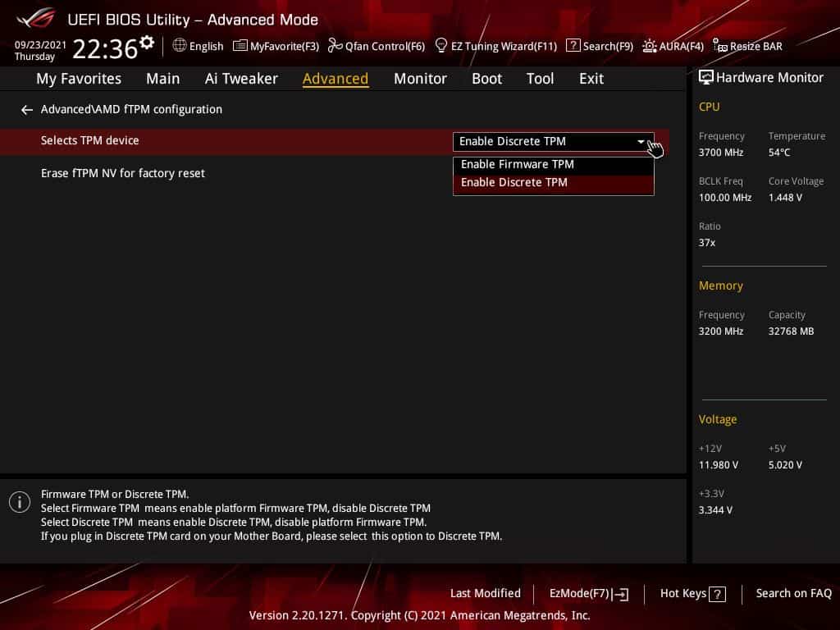Go back using the left arrow icon
Image resolution: width=840 pixels, height=630 pixels.
point(27,110)
